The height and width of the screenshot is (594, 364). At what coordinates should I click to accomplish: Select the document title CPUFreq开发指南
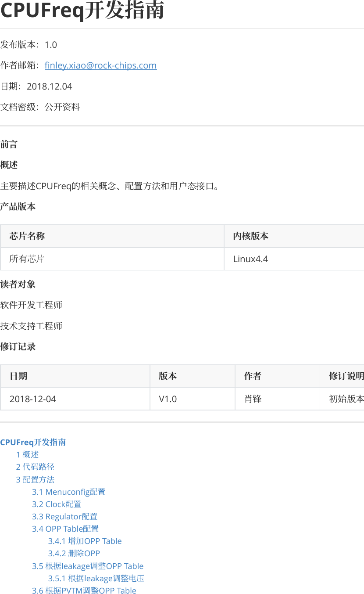point(82,11)
